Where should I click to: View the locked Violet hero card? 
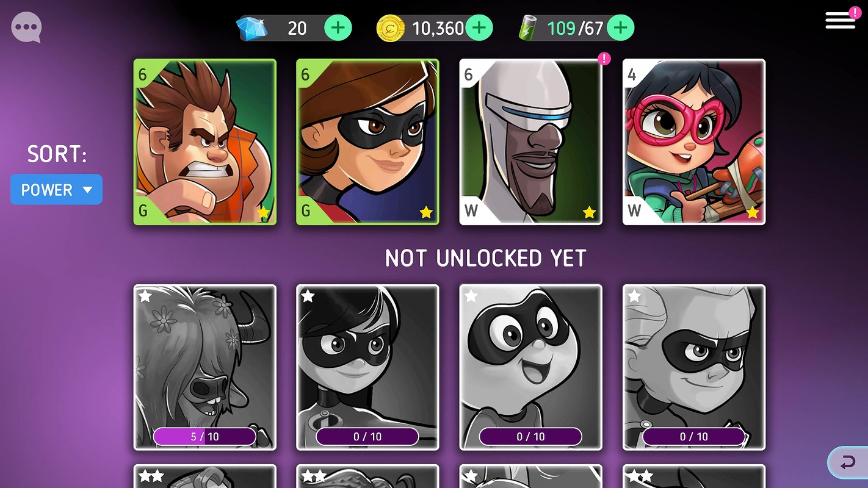367,367
